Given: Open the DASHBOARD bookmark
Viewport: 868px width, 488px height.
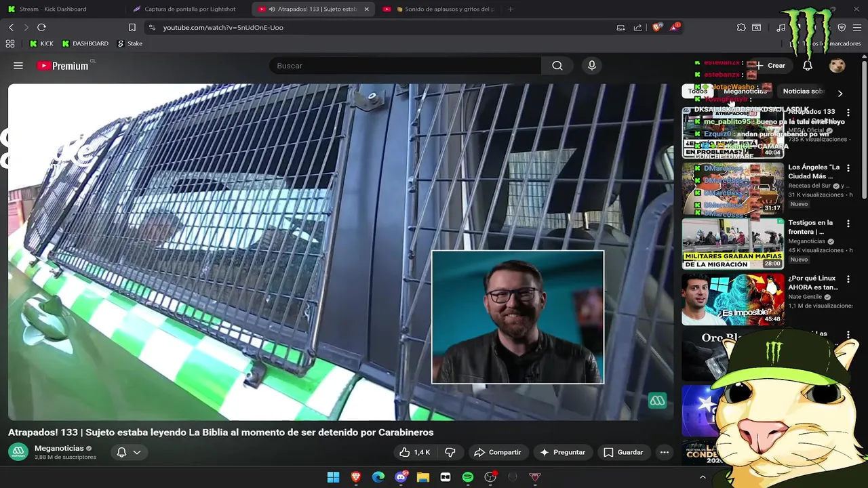Looking at the screenshot, I should [x=85, y=43].
